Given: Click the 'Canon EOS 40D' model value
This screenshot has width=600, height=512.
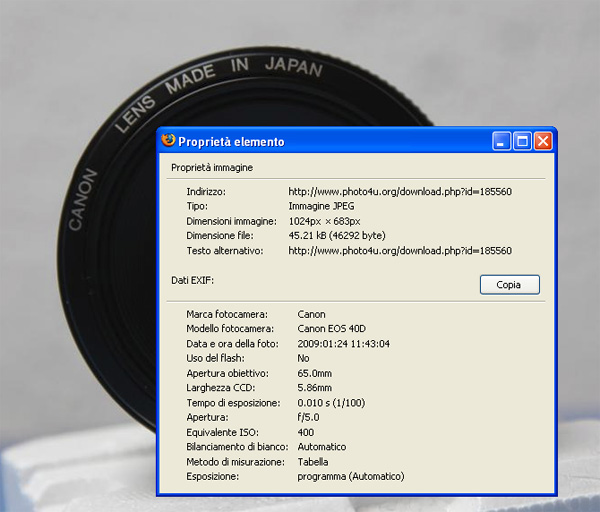Looking at the screenshot, I should 331,329.
